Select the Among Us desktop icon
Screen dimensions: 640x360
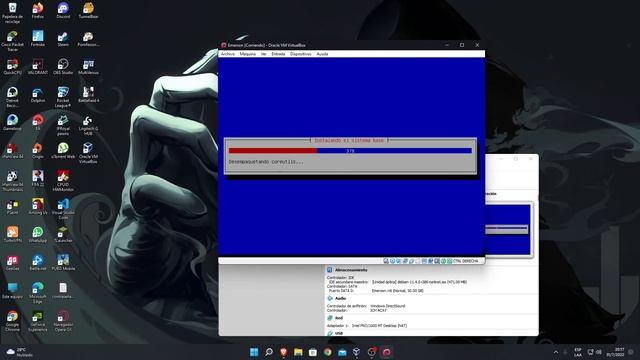[38, 207]
